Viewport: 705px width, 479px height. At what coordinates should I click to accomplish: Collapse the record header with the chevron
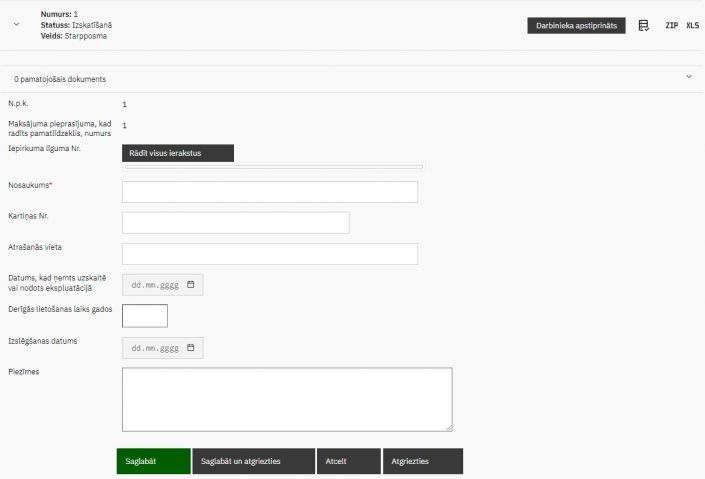coord(17,25)
